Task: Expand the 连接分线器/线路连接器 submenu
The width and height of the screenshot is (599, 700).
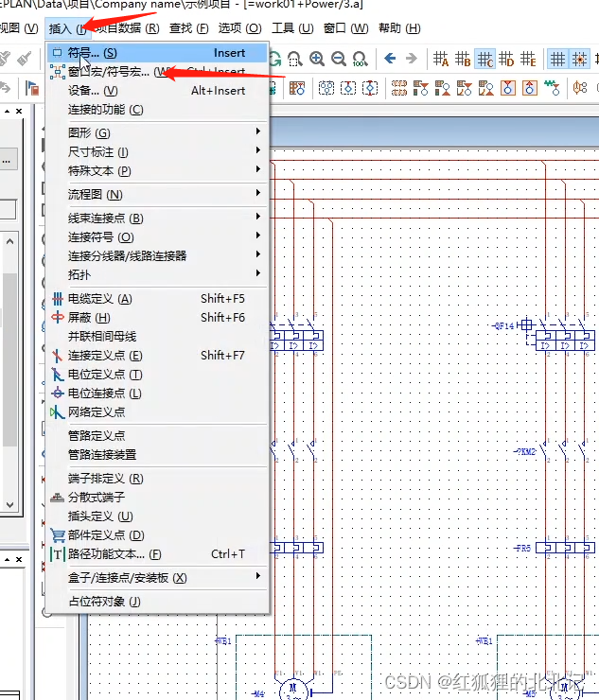Action: coord(158,255)
